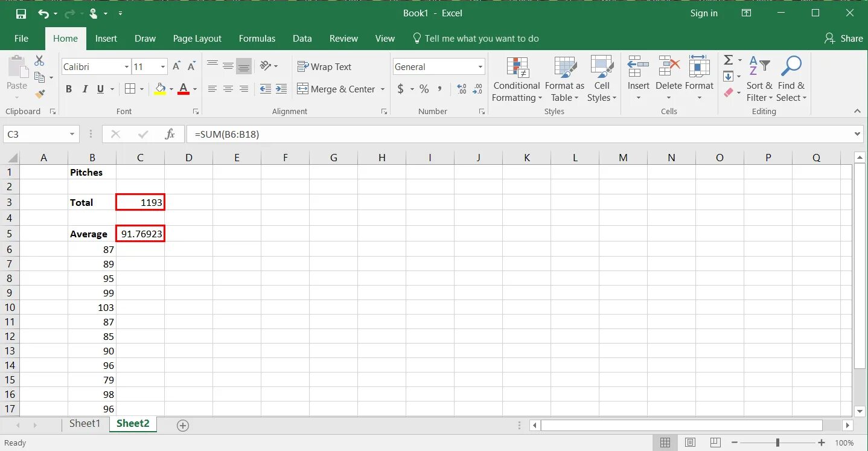Switch to the Page Layout tab
Viewport: 868px width, 451px height.
coord(197,38)
